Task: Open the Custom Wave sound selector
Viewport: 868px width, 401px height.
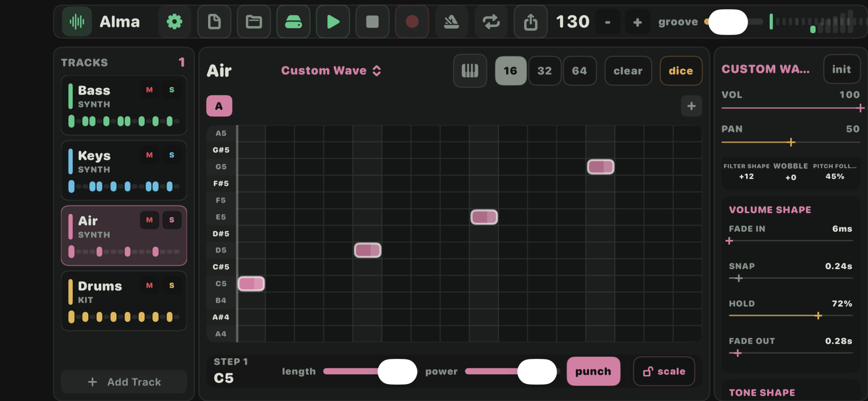Action: [331, 71]
